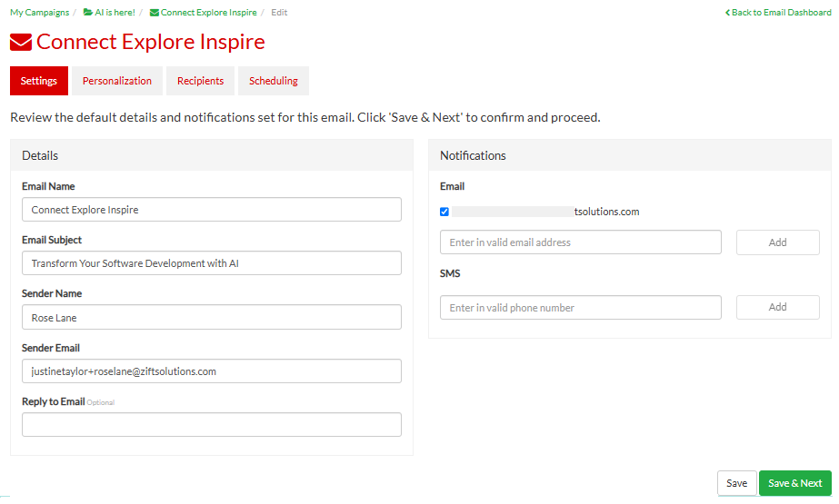Add the SMS phone number

[777, 307]
